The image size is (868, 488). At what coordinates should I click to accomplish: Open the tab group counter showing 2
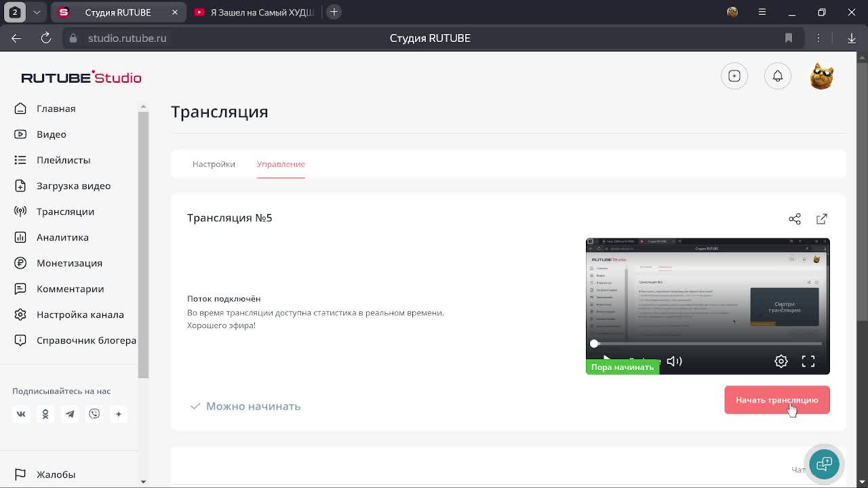point(15,12)
